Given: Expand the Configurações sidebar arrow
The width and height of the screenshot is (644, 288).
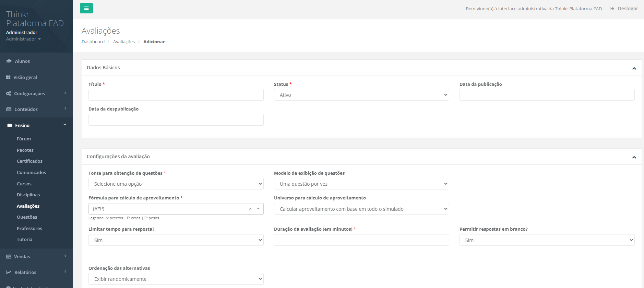Looking at the screenshot, I should pyautogui.click(x=65, y=93).
